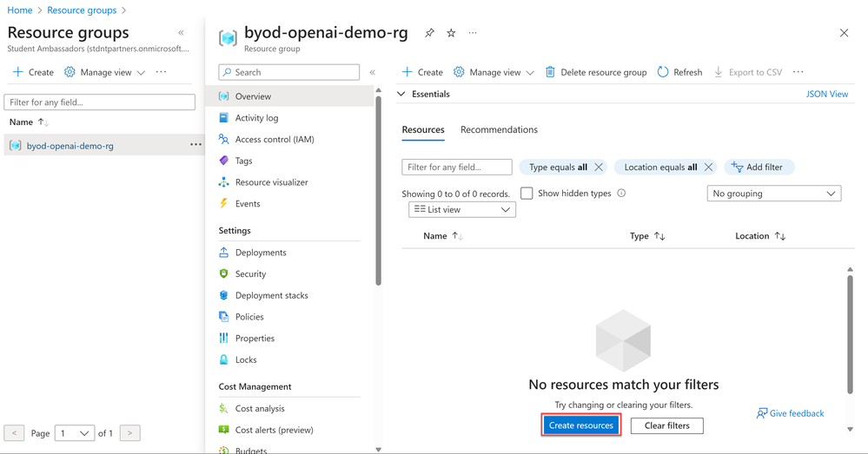868x454 pixels.
Task: Collapse the resource menu sidebar
Action: click(373, 72)
